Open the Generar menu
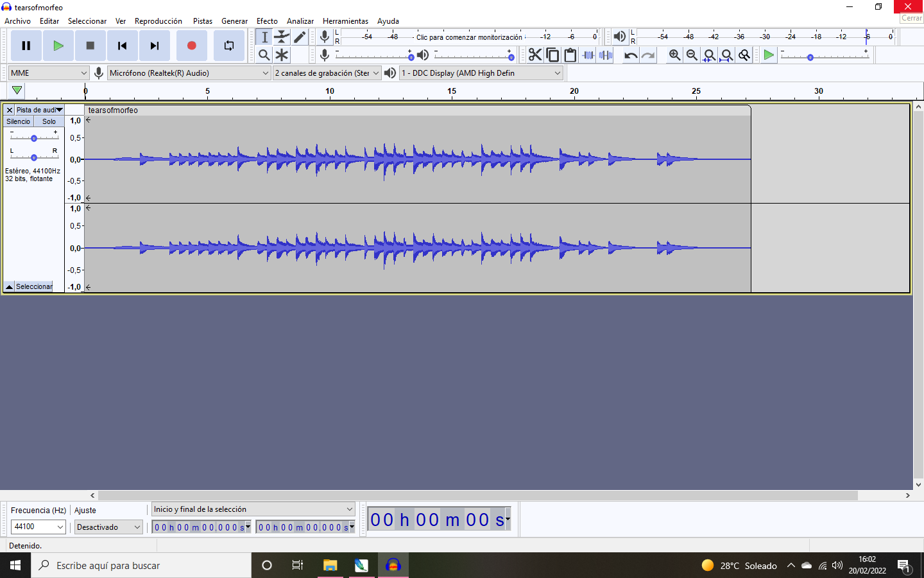 pos(234,21)
